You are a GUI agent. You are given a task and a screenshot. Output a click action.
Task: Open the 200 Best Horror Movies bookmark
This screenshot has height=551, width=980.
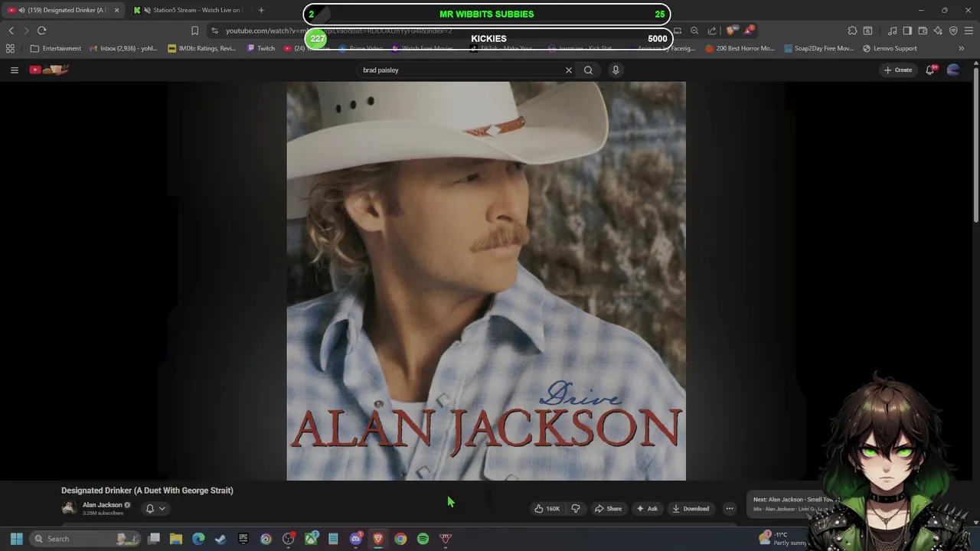[x=740, y=48]
